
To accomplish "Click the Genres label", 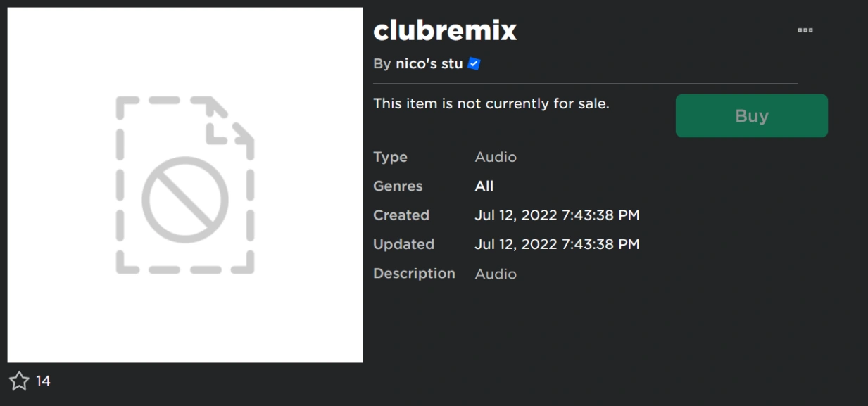I will tap(398, 186).
